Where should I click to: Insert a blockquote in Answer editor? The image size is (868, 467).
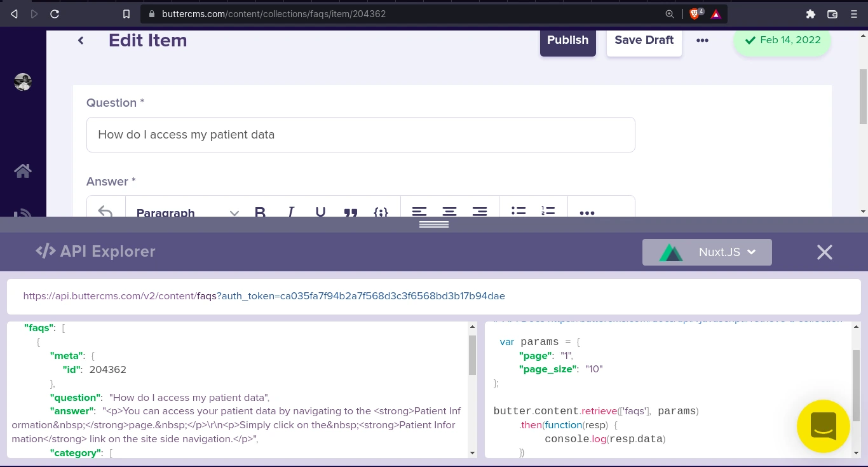[x=350, y=212]
